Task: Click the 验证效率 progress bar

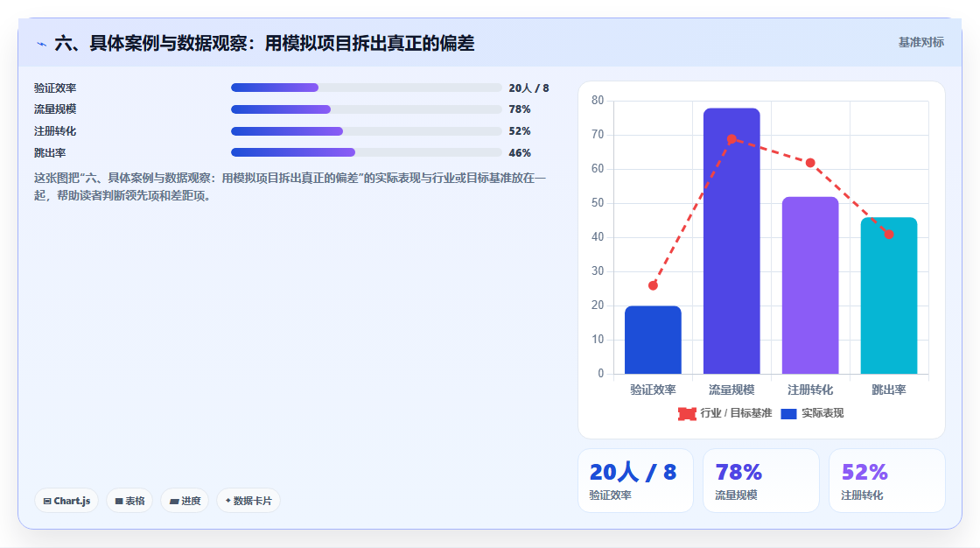Action: [367, 88]
